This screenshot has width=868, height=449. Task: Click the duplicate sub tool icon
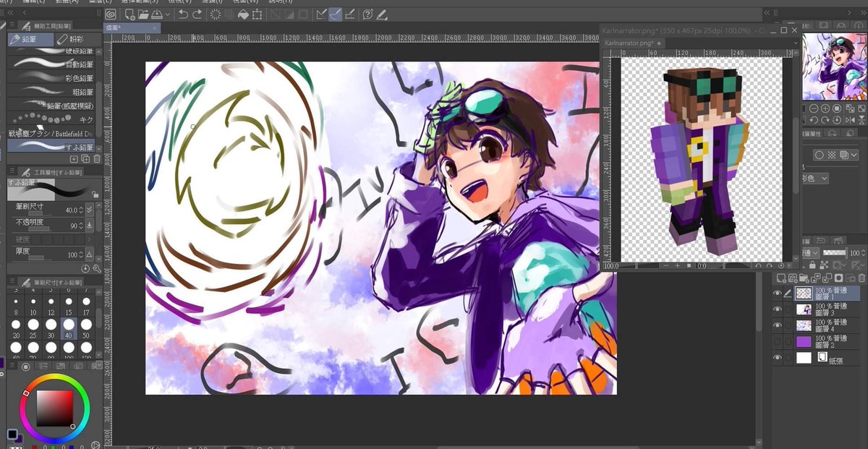pos(85,159)
